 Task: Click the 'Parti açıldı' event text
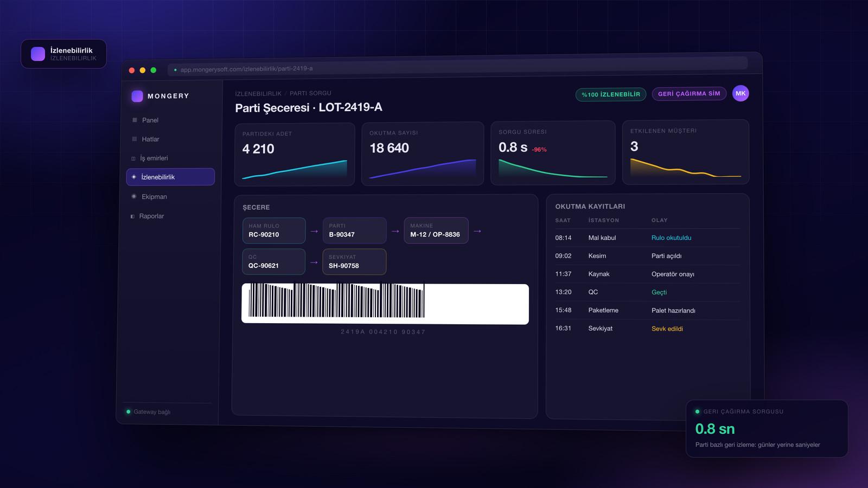(x=666, y=256)
